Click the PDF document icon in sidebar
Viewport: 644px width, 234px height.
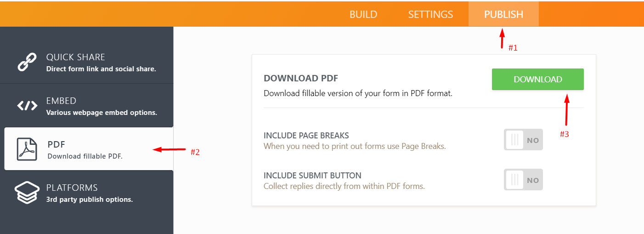click(27, 149)
